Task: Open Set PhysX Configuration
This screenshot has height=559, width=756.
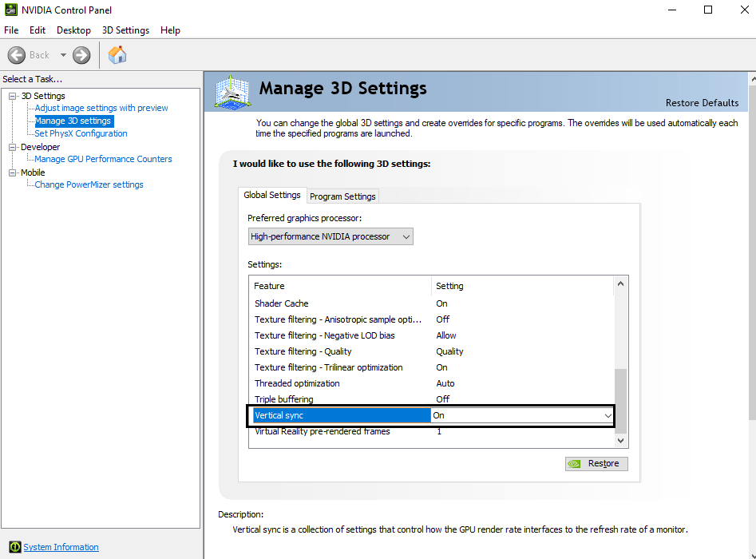Action: click(81, 133)
